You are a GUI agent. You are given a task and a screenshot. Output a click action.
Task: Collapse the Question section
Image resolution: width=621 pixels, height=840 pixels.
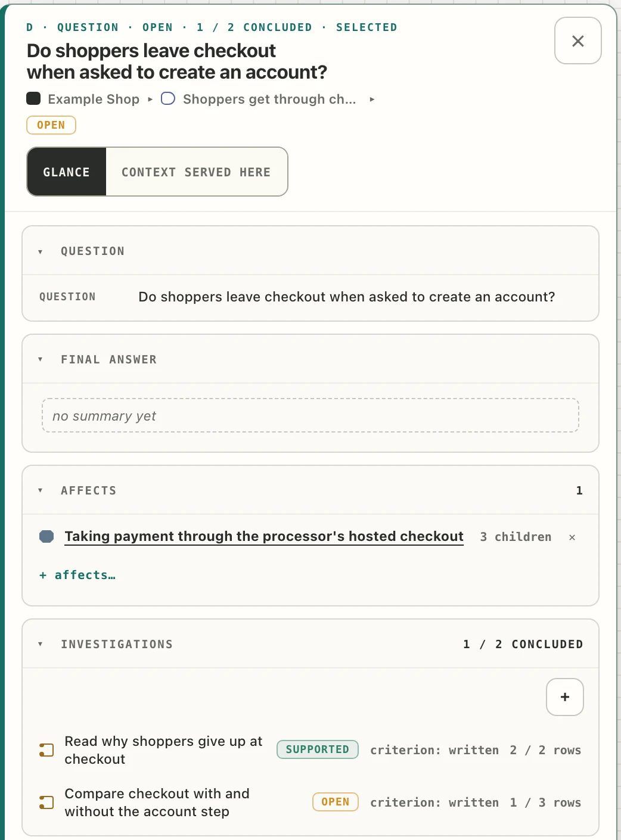pos(41,251)
